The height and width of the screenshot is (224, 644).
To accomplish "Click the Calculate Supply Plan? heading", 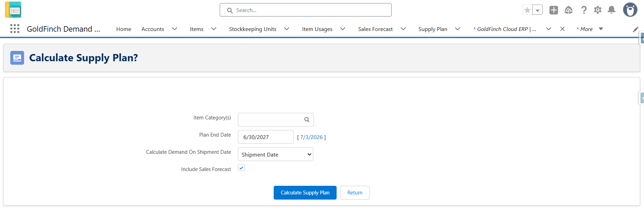I will 84,58.
